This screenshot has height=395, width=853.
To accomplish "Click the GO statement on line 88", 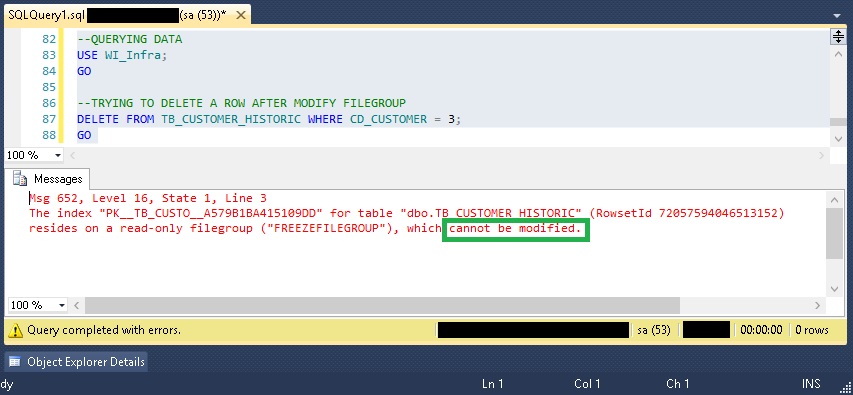I will 84,135.
